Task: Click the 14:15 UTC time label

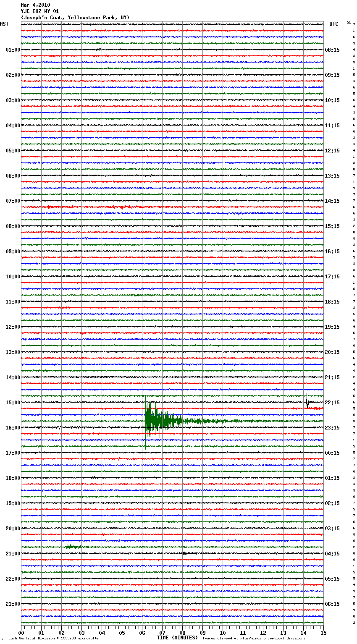Action: [332, 201]
